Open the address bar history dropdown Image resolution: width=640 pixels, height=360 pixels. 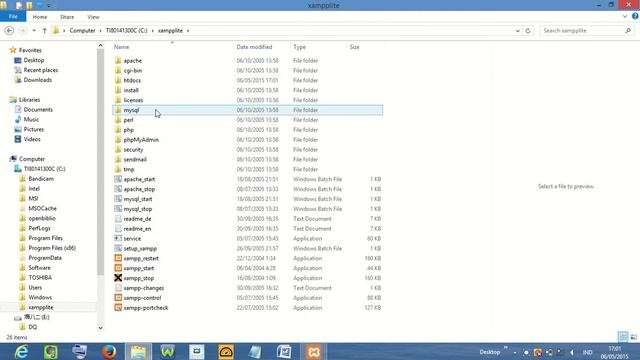pyautogui.click(x=518, y=31)
